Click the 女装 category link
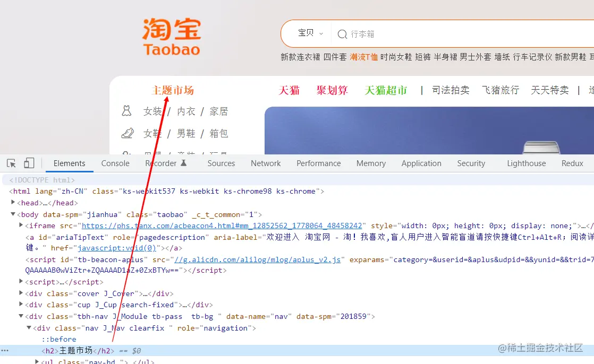Image resolution: width=594 pixels, height=364 pixels. click(x=152, y=111)
